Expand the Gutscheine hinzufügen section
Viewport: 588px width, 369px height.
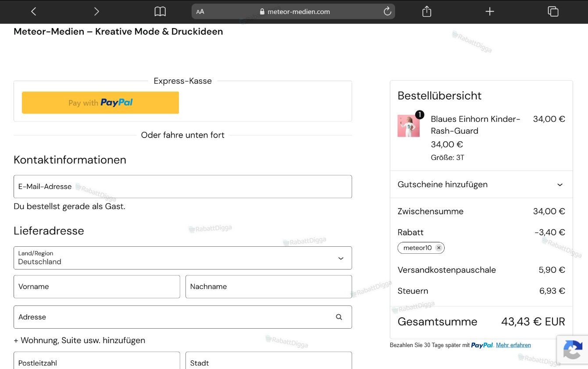[481, 184]
